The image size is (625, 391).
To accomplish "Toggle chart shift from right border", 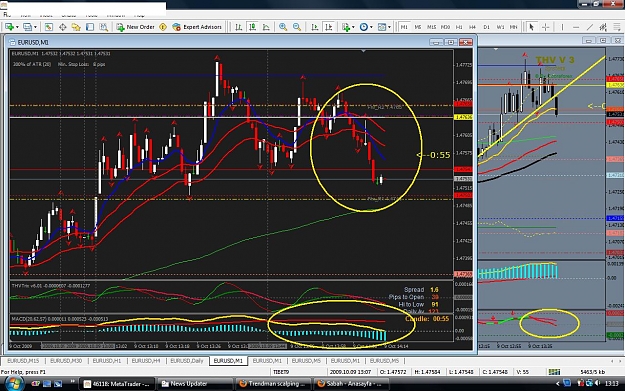I will 329,27.
